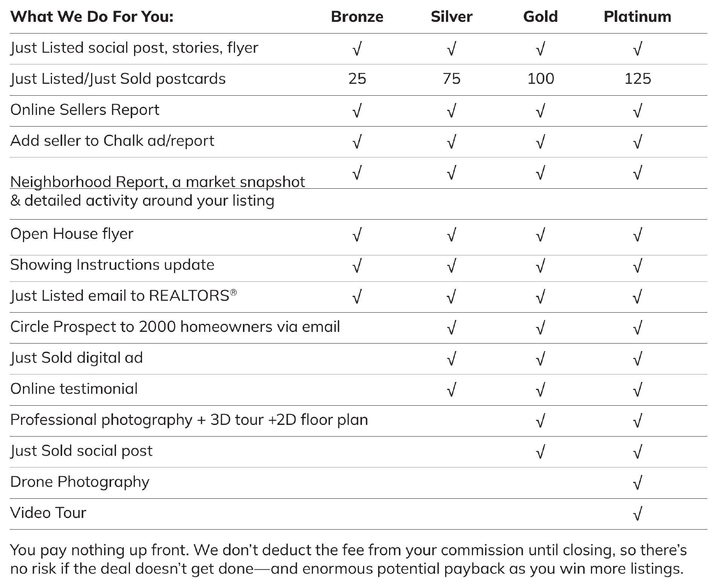Click the Platinum column header
Image resolution: width=719 pixels, height=588 pixels.
637,17
